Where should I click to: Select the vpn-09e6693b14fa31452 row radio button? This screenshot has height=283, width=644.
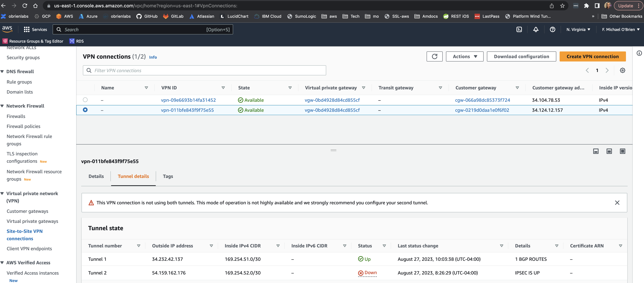86,100
